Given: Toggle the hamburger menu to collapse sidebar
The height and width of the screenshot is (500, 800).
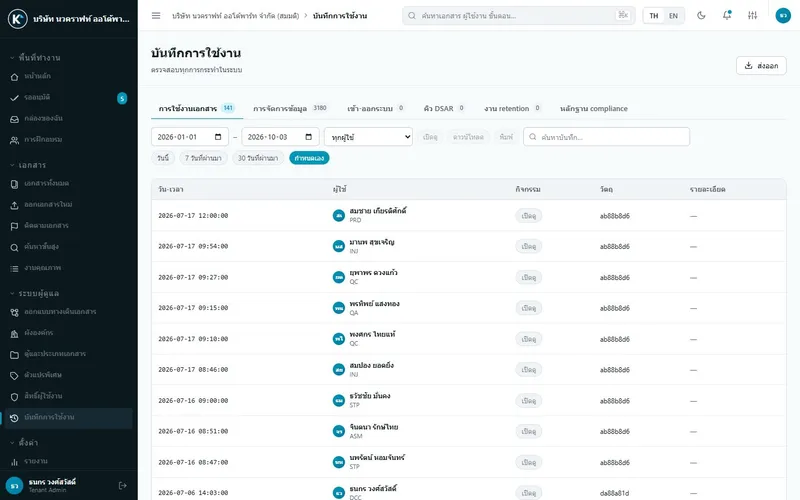Looking at the screenshot, I should 156,16.
